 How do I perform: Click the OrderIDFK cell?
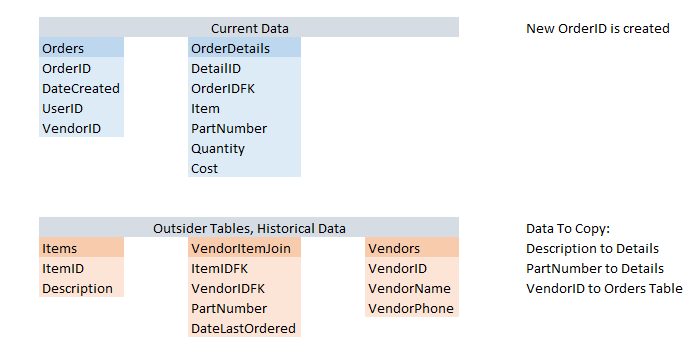point(244,87)
